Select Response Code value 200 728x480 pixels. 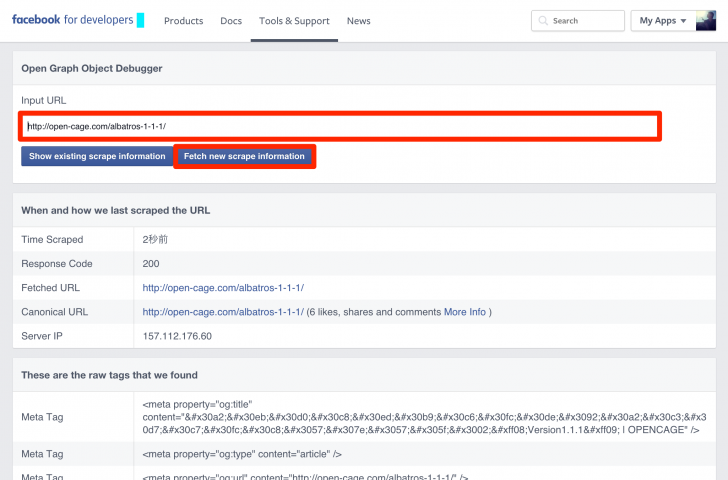(151, 264)
